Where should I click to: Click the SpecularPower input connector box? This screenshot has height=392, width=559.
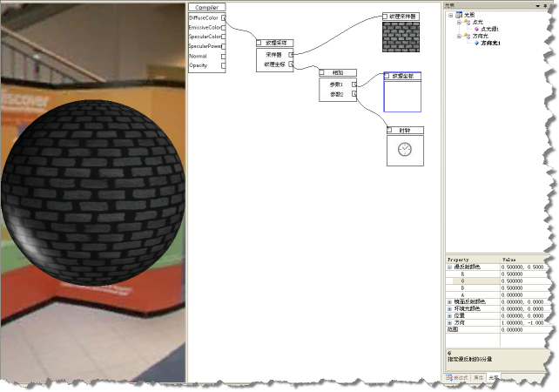coord(224,46)
